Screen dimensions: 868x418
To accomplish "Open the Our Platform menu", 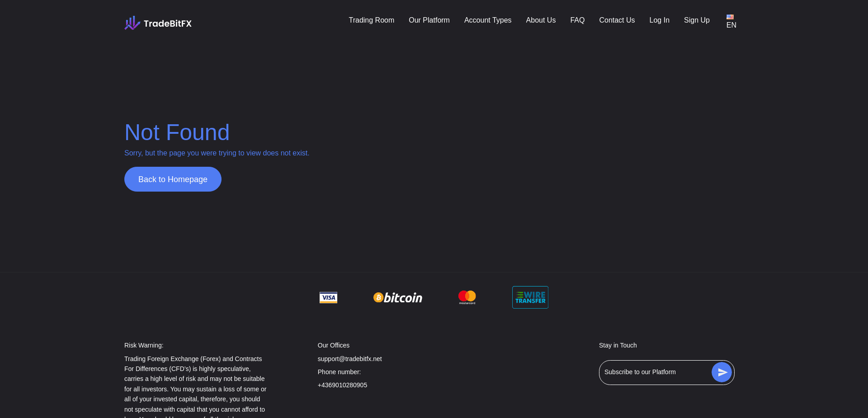I will pyautogui.click(x=429, y=20).
